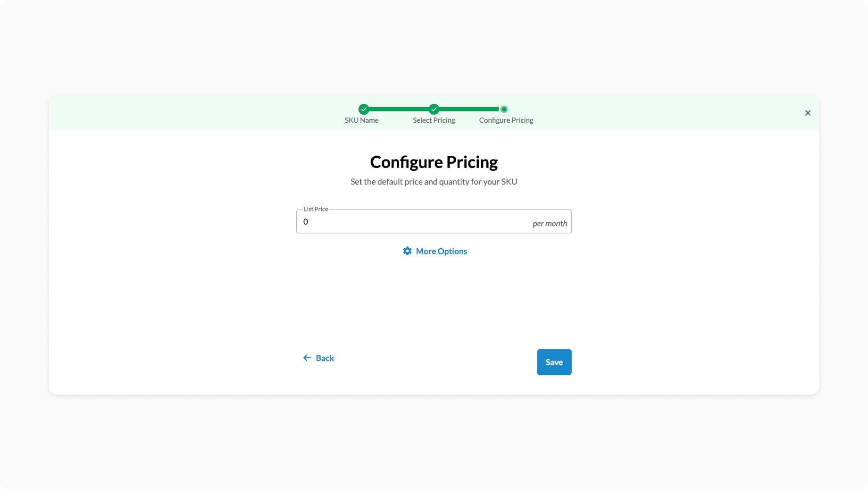Click the Configure Pricing current step dot
Image resolution: width=868 pixels, height=489 pixels.
coord(504,110)
